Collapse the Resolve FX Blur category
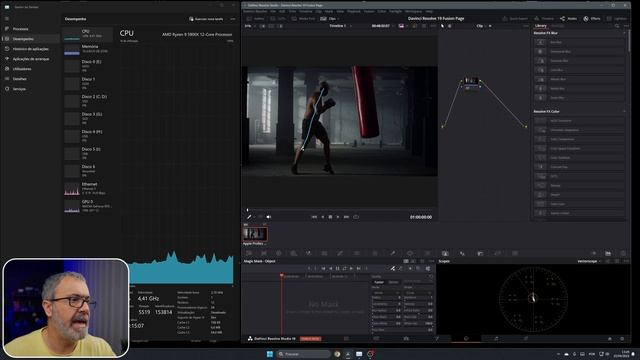 coord(624,33)
